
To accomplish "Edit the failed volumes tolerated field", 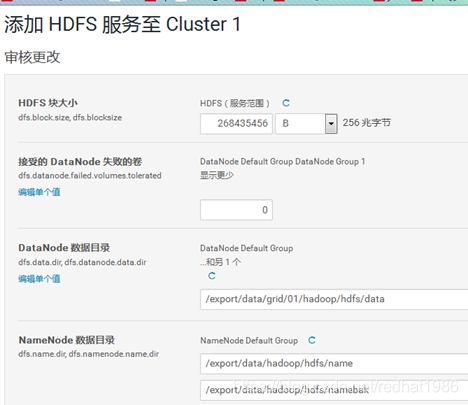I will point(236,210).
